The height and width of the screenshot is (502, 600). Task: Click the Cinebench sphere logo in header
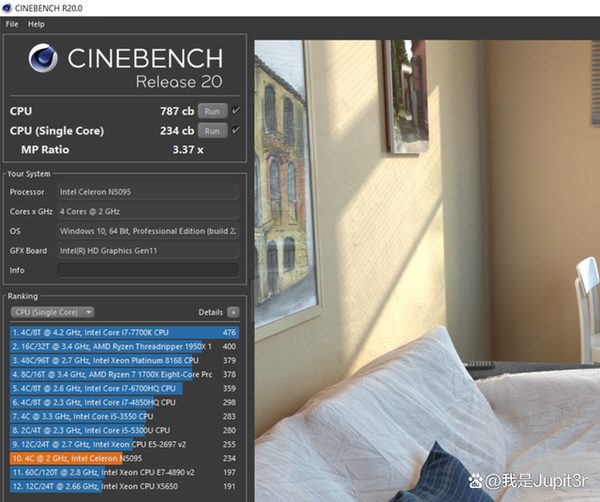pos(44,59)
